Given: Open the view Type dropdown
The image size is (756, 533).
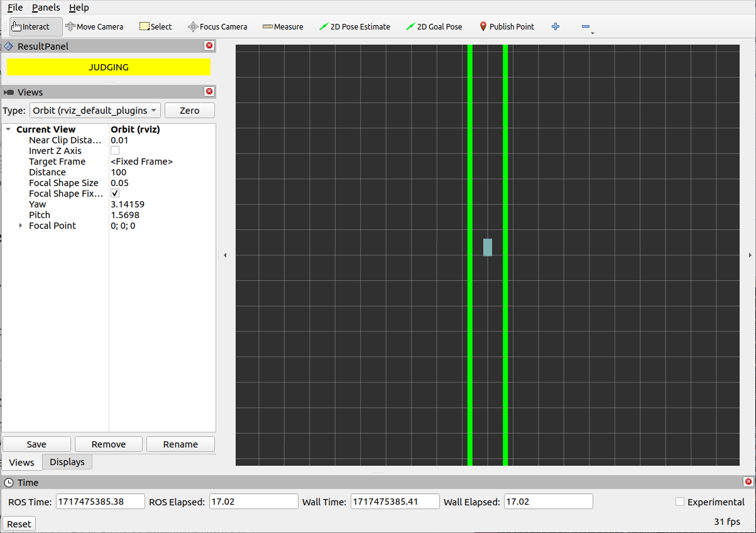Looking at the screenshot, I should coord(95,111).
